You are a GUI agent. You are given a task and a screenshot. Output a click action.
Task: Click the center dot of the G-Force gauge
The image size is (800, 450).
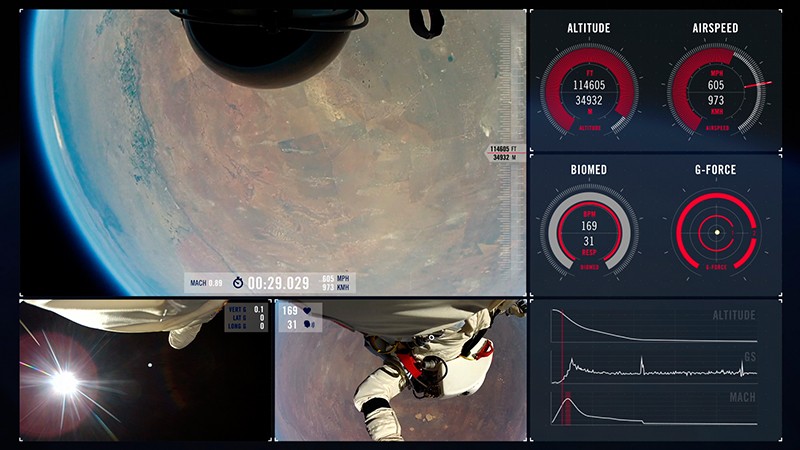point(716,233)
